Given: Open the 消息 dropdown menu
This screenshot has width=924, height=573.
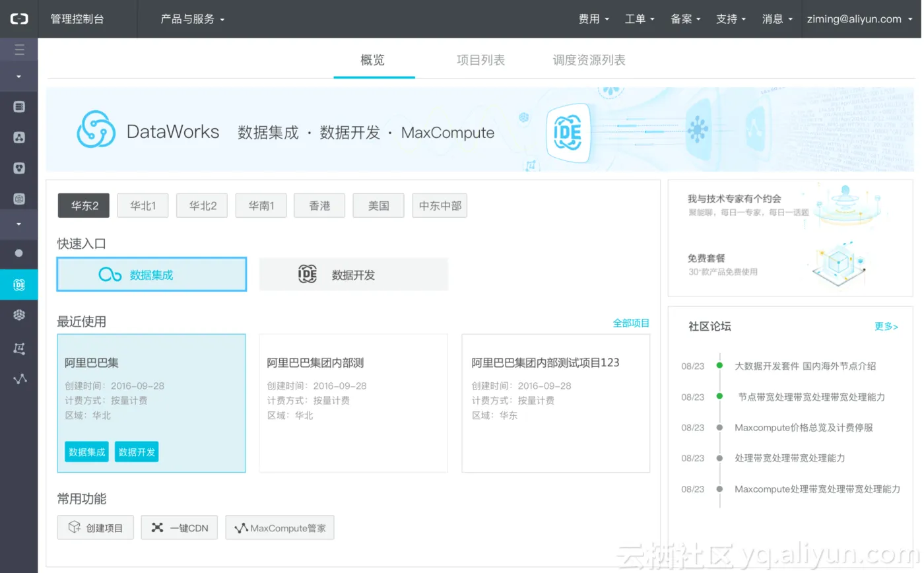Looking at the screenshot, I should pyautogui.click(x=777, y=19).
